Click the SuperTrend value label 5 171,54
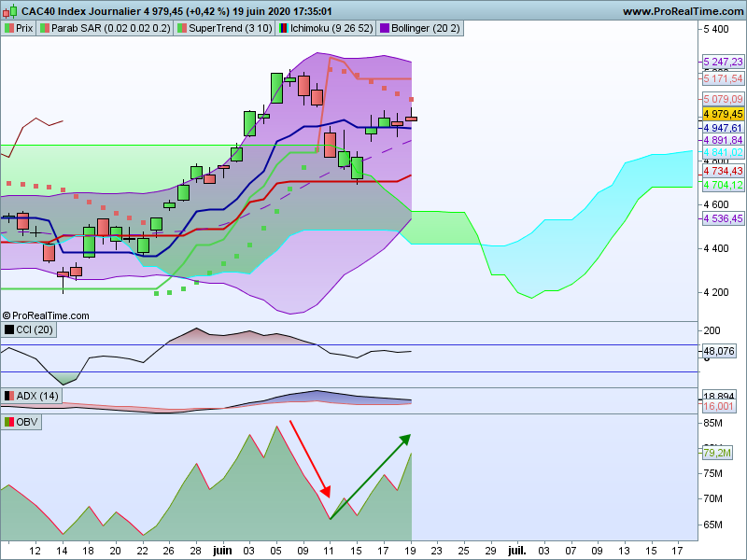Viewport: 747px width, 560px height. (x=723, y=78)
